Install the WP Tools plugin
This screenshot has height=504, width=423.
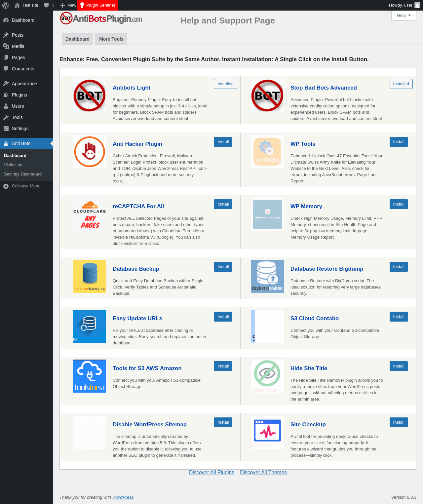point(399,142)
